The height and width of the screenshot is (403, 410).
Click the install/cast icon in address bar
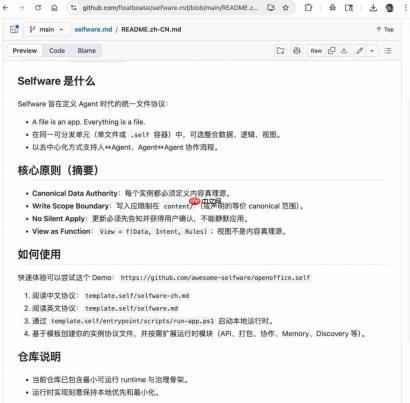(x=271, y=7)
